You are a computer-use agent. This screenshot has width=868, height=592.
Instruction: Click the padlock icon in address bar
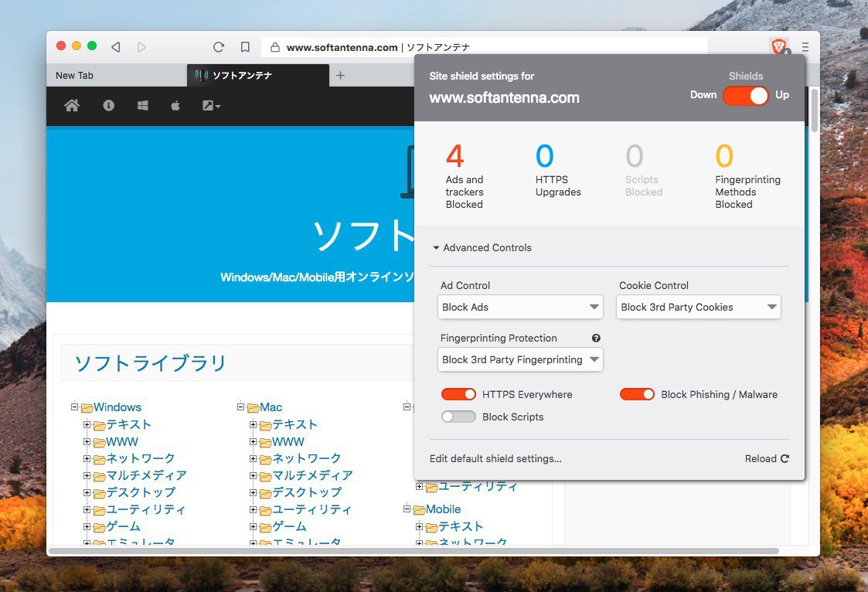274,48
